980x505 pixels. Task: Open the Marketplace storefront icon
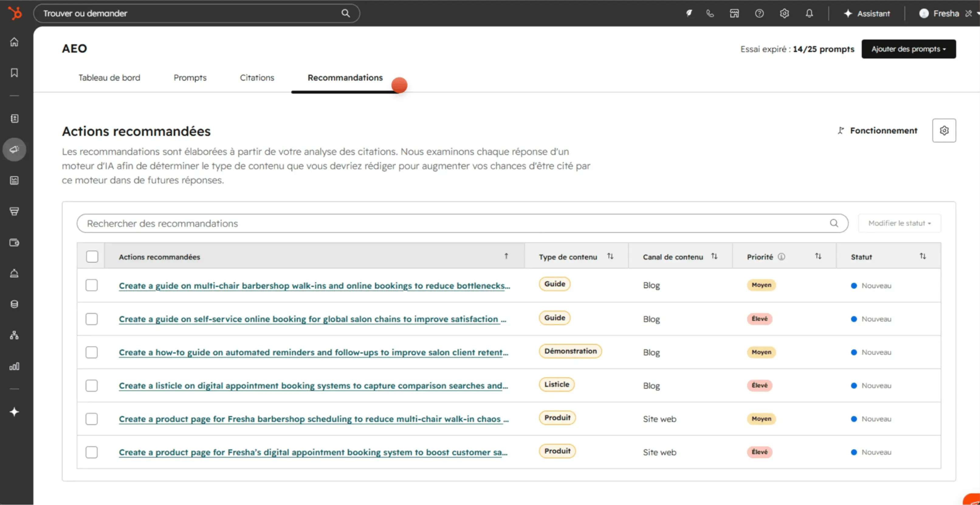pyautogui.click(x=734, y=13)
